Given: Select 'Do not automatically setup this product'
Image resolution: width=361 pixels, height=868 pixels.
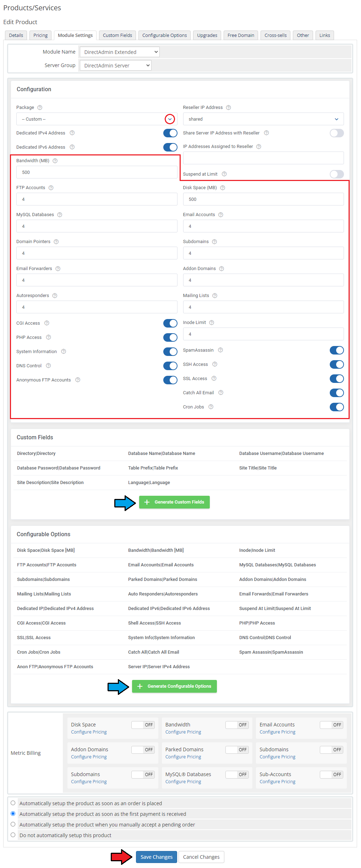Looking at the screenshot, I should [13, 835].
